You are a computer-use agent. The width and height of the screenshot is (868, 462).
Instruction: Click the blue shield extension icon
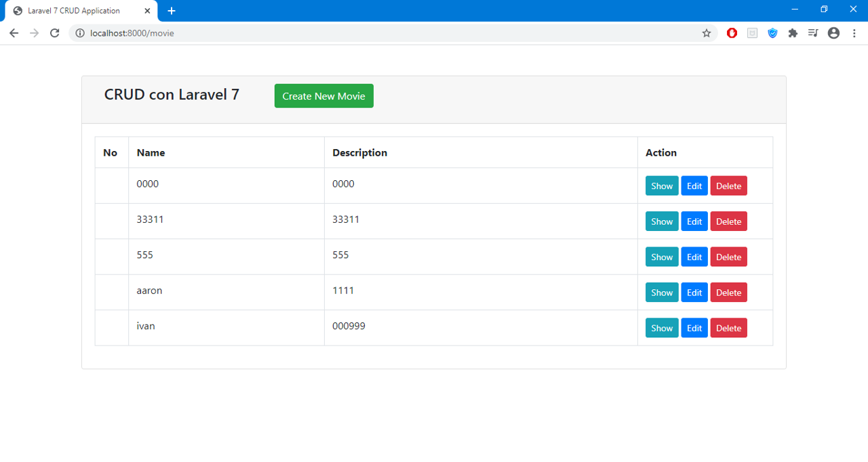click(772, 33)
